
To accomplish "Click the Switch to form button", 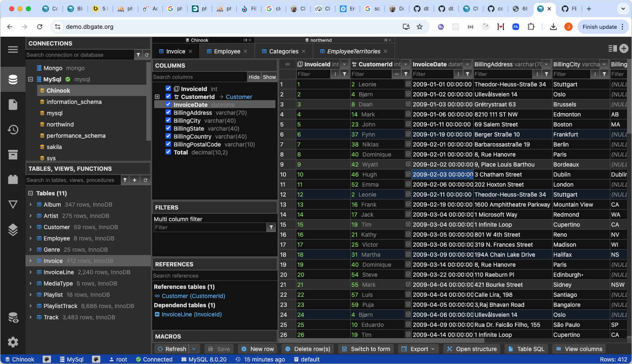I will tap(366, 349).
